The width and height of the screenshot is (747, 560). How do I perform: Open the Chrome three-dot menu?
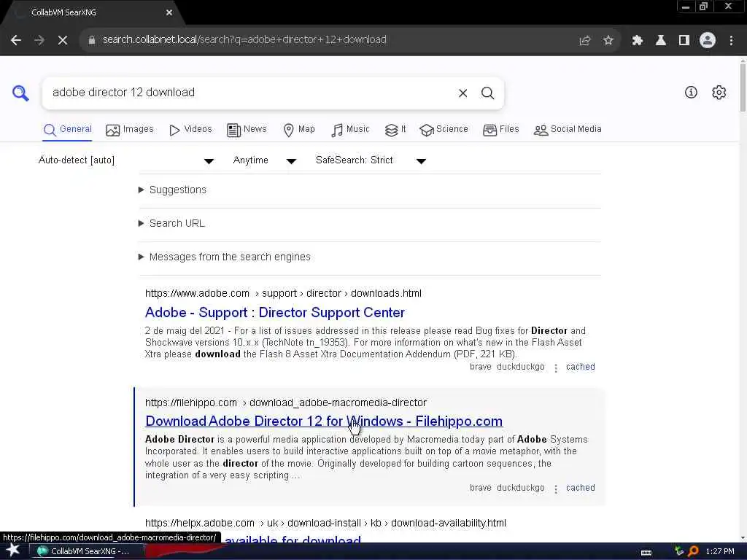[x=731, y=40]
